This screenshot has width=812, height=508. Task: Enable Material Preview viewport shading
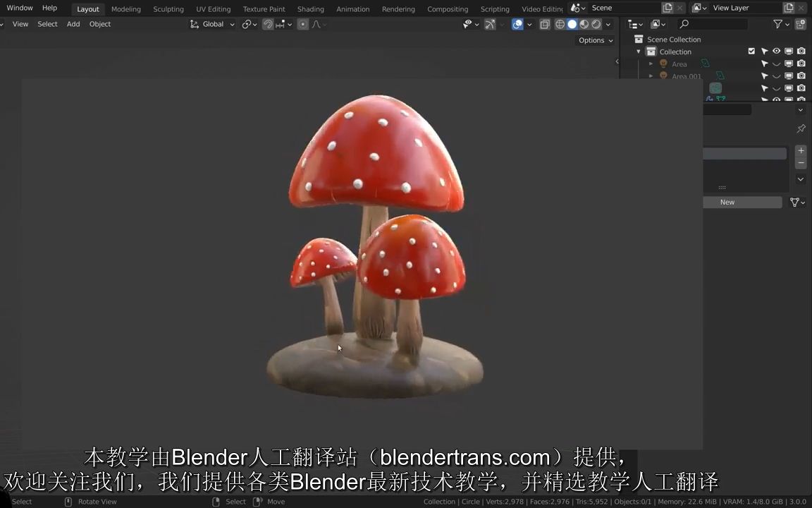coord(584,24)
